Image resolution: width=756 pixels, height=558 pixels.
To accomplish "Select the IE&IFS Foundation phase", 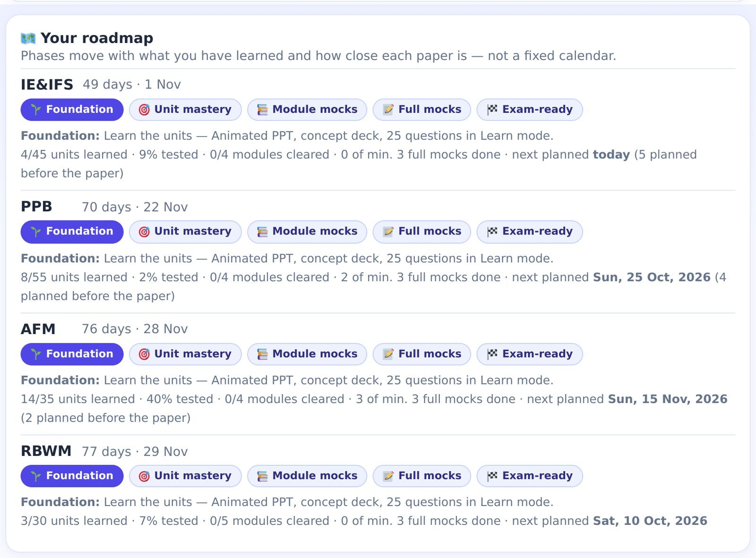I will 72,110.
